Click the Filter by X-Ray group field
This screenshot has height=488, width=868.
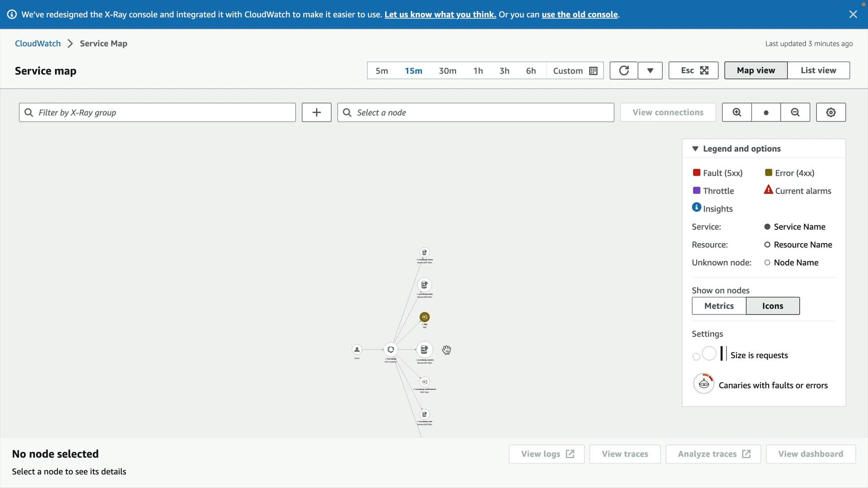[x=157, y=113]
